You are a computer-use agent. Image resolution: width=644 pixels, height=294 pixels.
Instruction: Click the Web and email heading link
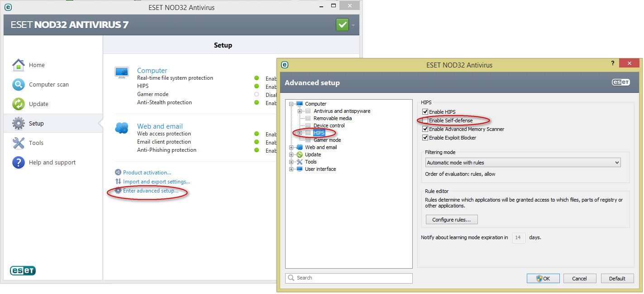160,126
